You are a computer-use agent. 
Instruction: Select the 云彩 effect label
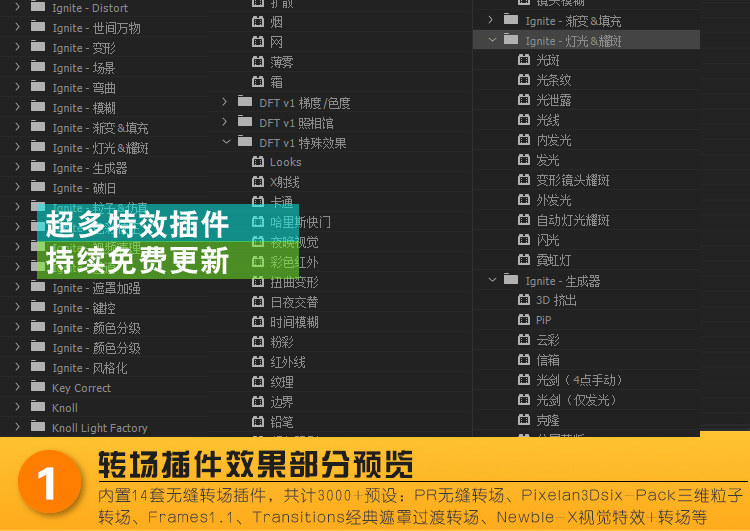548,340
